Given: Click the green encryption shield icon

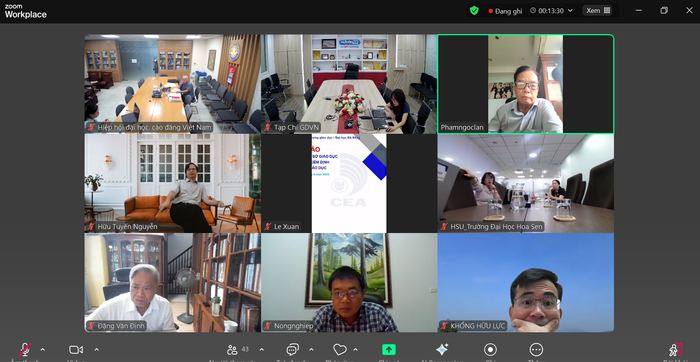Looking at the screenshot, I should point(474,10).
